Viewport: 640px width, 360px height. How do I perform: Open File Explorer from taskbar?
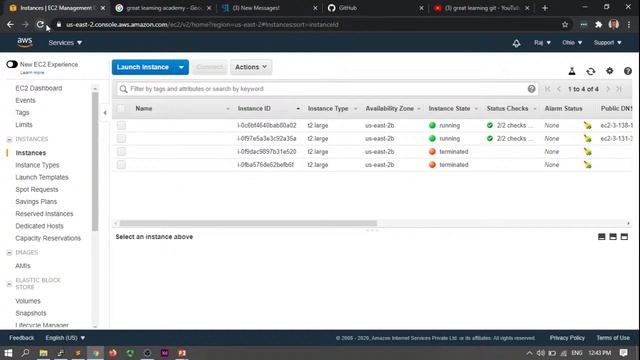[43, 353]
